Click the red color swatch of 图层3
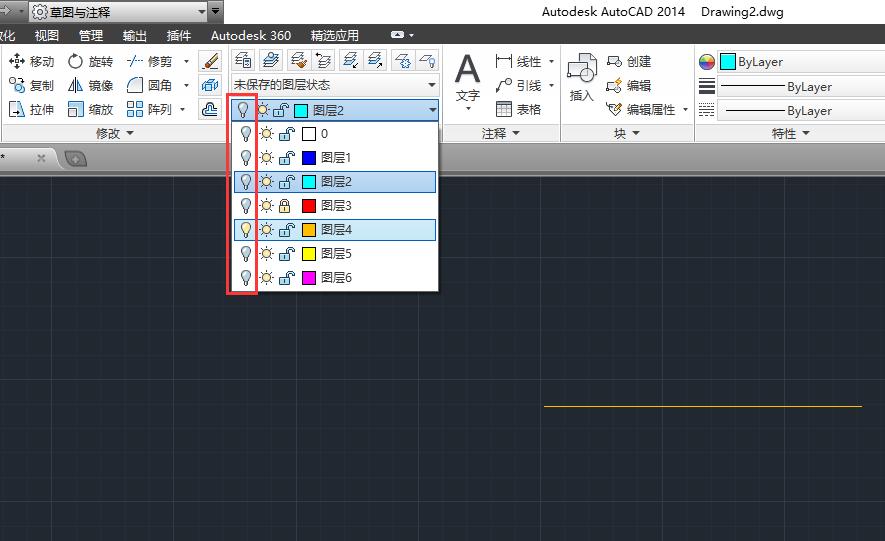885x541 pixels. pyautogui.click(x=309, y=205)
